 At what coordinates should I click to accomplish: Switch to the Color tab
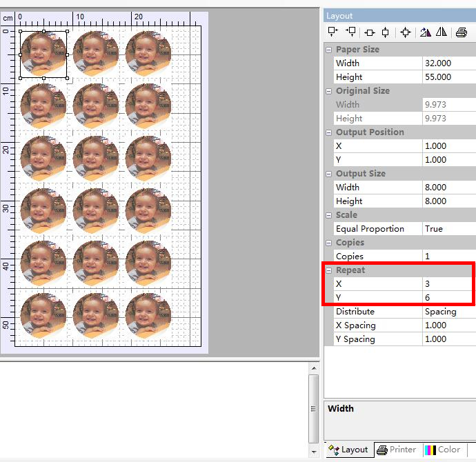click(x=443, y=450)
